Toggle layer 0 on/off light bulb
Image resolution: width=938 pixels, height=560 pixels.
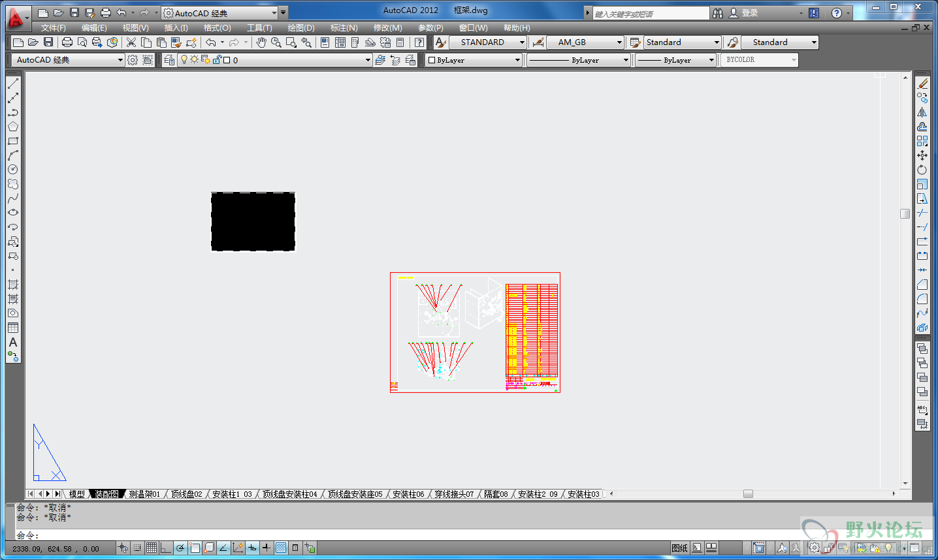pyautogui.click(x=184, y=59)
